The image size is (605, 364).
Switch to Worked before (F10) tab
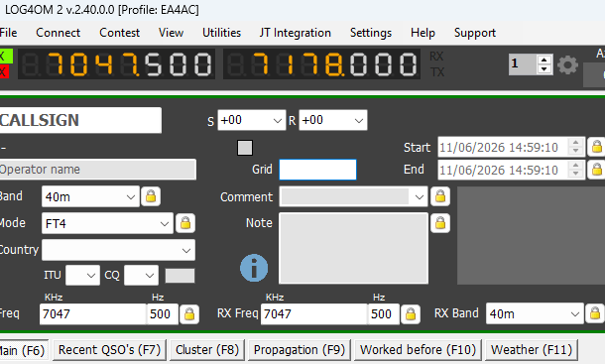point(418,350)
